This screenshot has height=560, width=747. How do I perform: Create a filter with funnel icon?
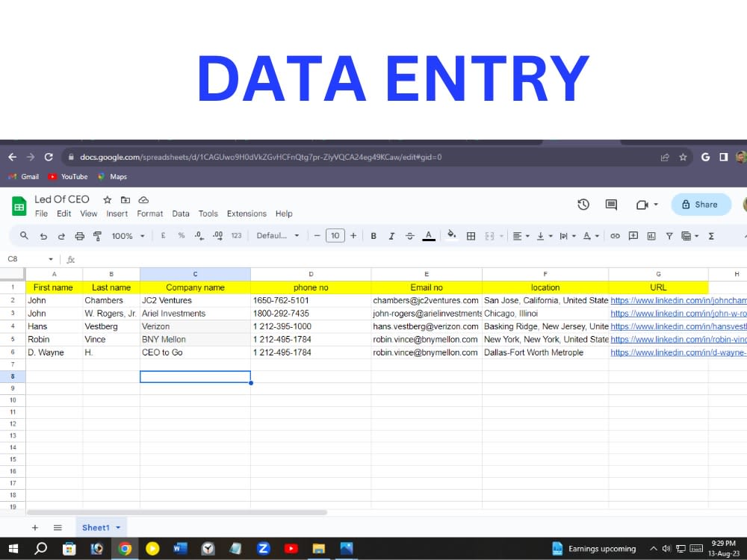[669, 236]
